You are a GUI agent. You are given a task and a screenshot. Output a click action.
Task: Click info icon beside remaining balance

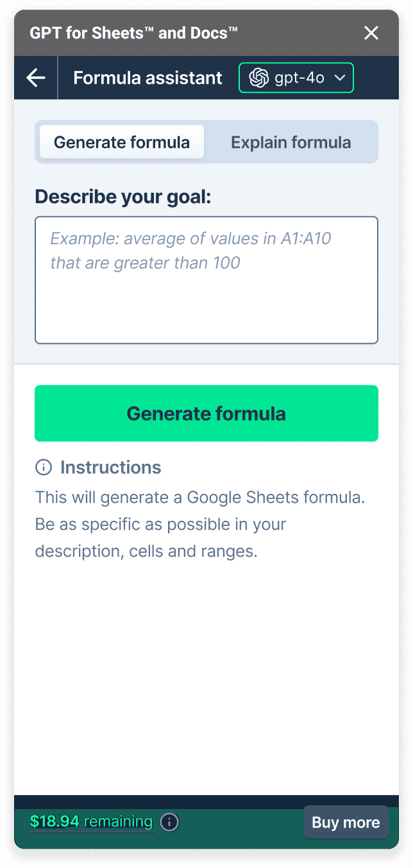click(169, 822)
